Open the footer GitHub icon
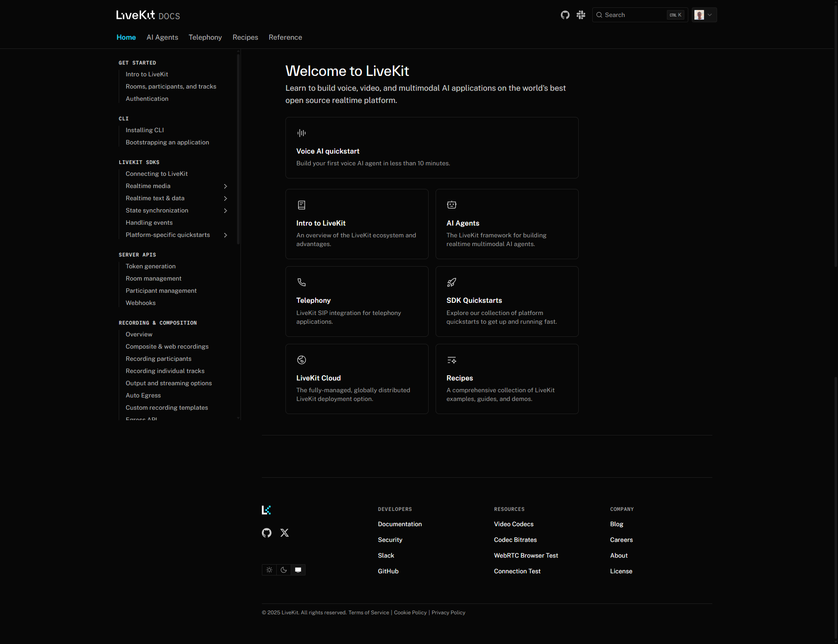The image size is (838, 644). pyautogui.click(x=267, y=533)
